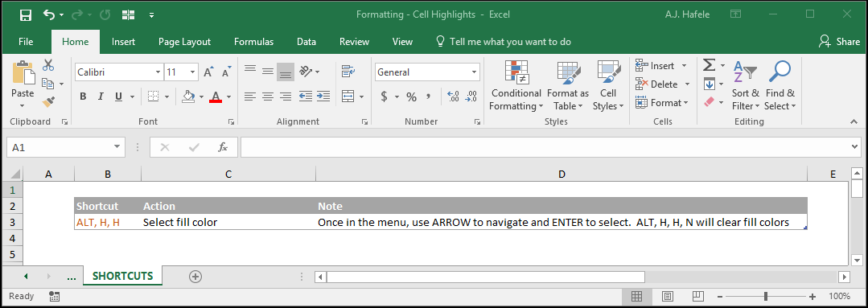Click the macro recording icon in status bar
868x308 pixels.
(54, 296)
